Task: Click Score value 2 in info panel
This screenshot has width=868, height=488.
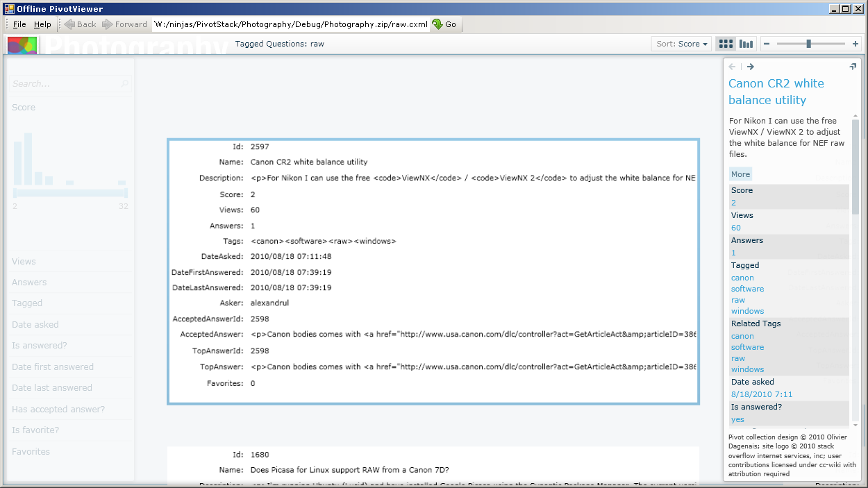Action: point(733,203)
